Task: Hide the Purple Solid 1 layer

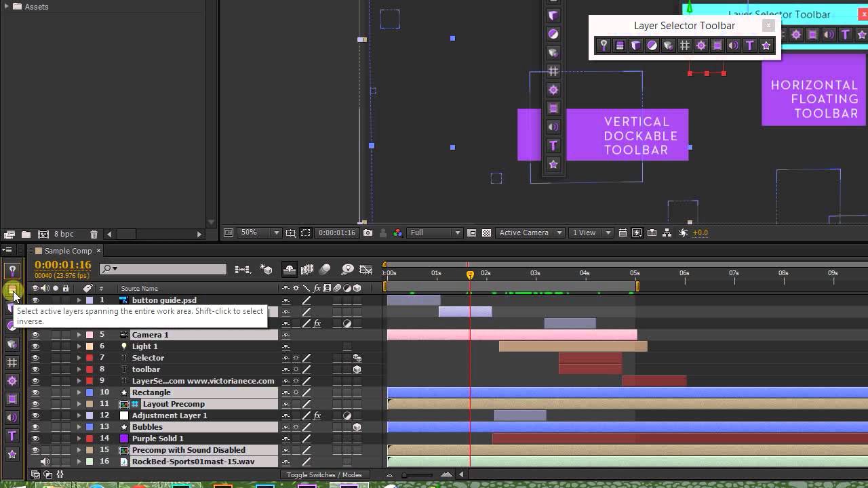Action: pos(35,439)
